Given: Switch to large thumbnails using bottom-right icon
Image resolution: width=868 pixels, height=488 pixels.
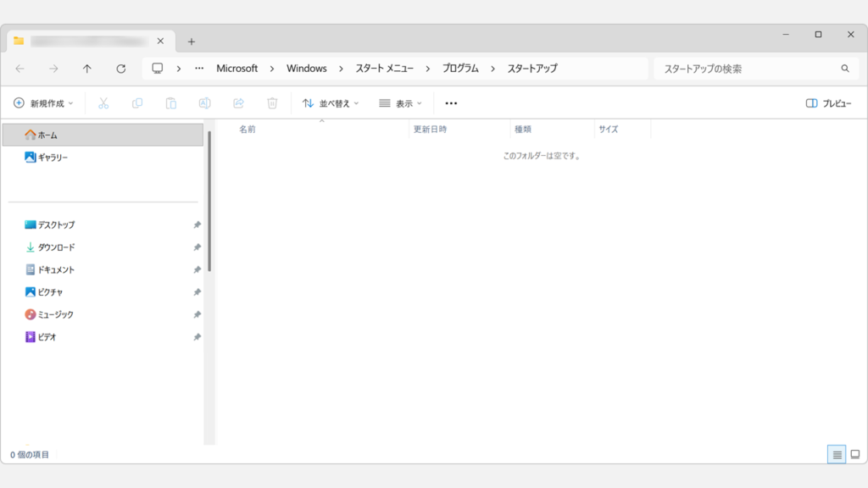Looking at the screenshot, I should pyautogui.click(x=855, y=454).
